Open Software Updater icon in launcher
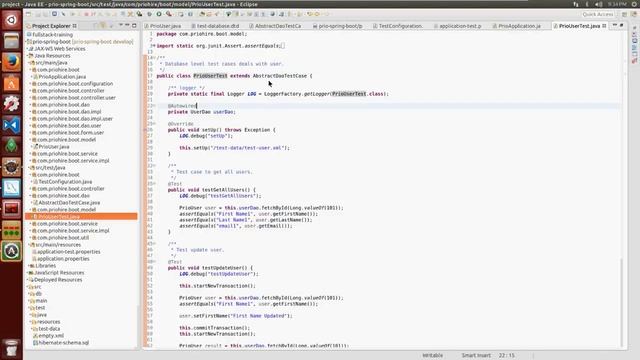 point(11,251)
